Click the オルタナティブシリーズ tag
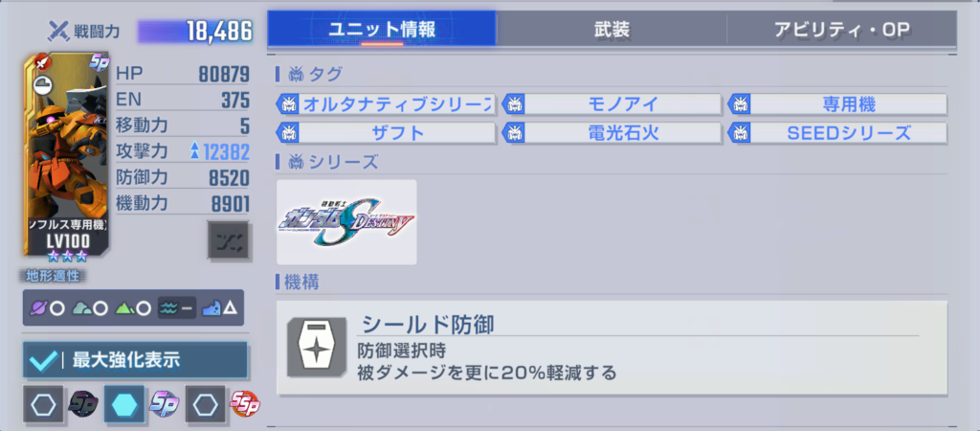 (387, 103)
